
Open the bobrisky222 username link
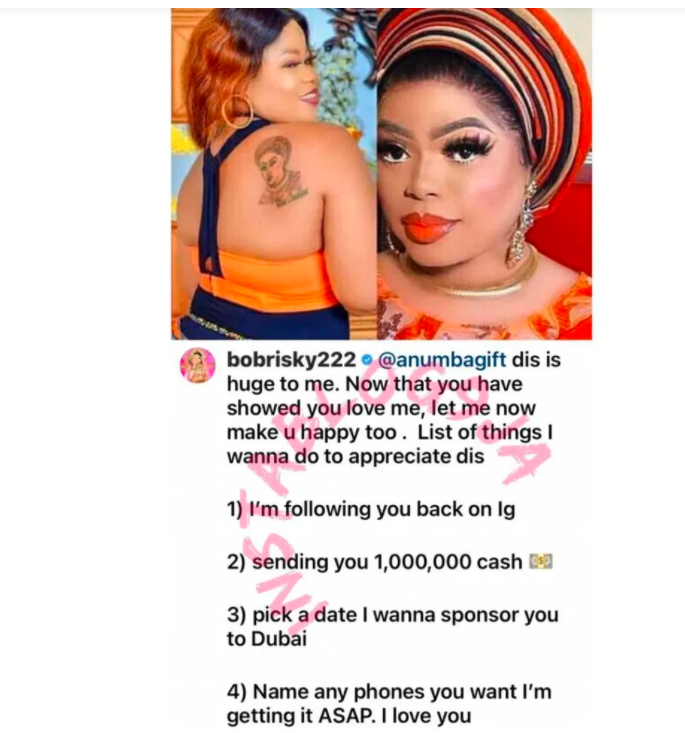click(291, 359)
